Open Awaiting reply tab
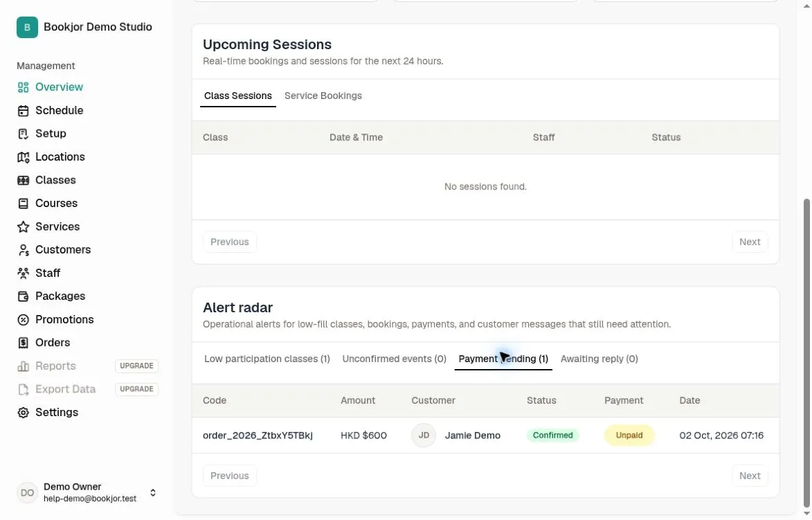The image size is (812, 520). coord(599,359)
